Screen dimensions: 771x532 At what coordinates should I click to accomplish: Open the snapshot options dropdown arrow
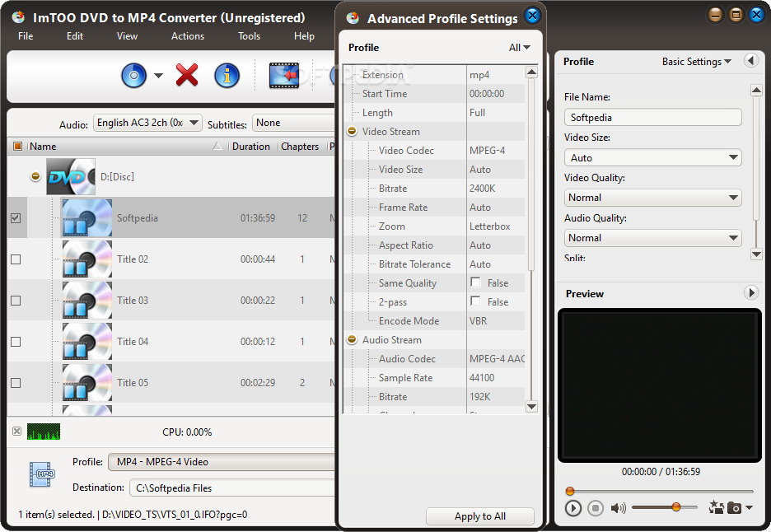coord(750,507)
